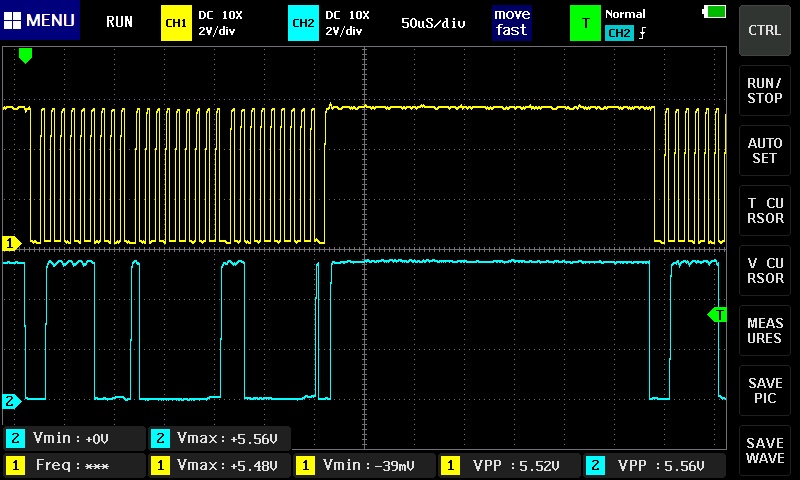Select the CH2 Vmax +5.56V measurement
Viewport: 800px width, 480px height.
click(219, 438)
